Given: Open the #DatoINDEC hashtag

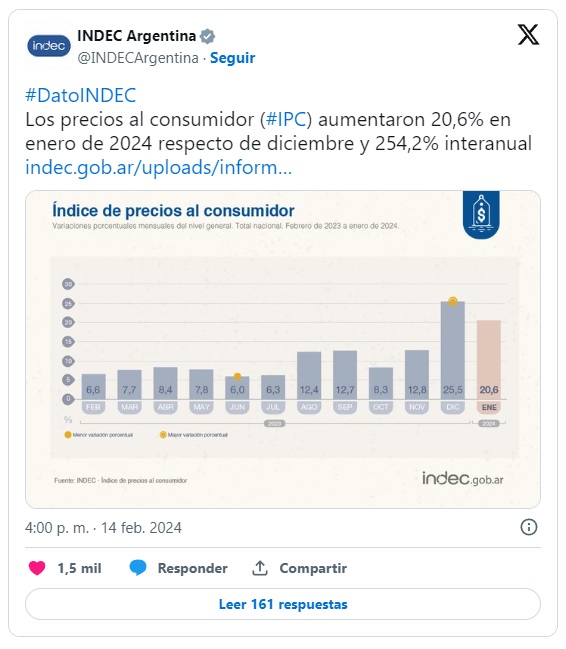Looking at the screenshot, I should (80, 95).
